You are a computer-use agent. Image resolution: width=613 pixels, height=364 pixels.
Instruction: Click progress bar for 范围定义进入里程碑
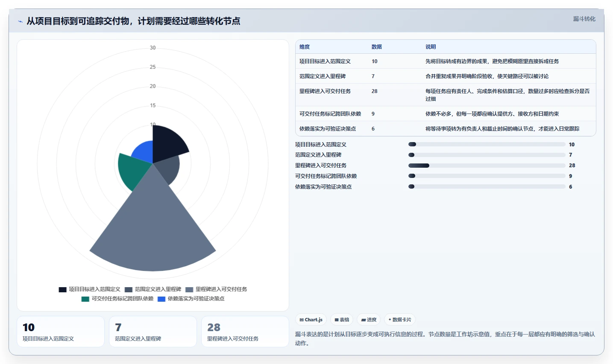(x=487, y=155)
